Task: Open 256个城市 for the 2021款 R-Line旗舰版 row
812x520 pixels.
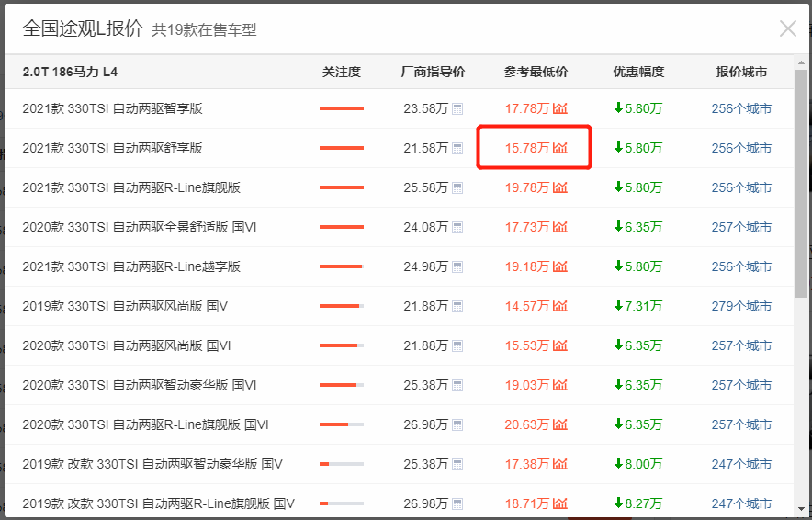Action: 741,187
